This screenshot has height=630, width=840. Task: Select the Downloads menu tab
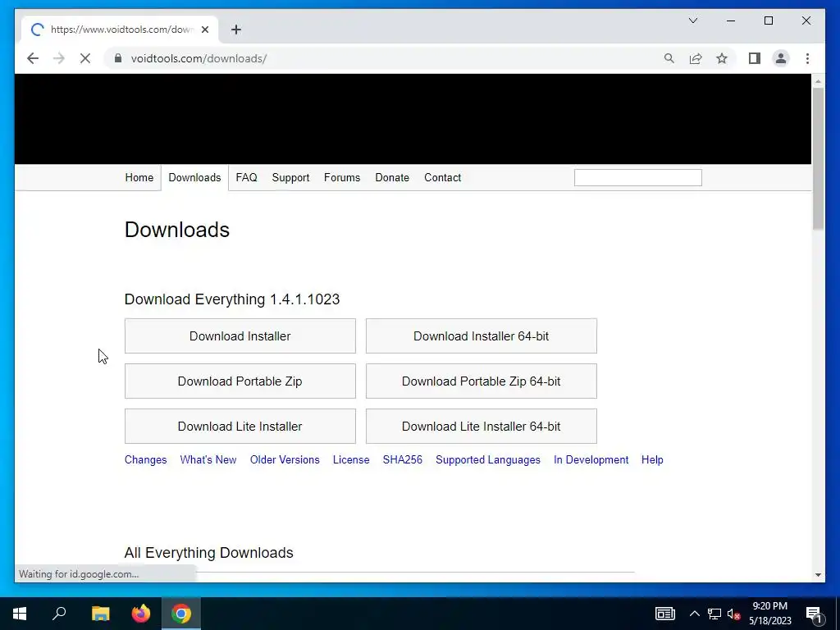click(x=194, y=177)
